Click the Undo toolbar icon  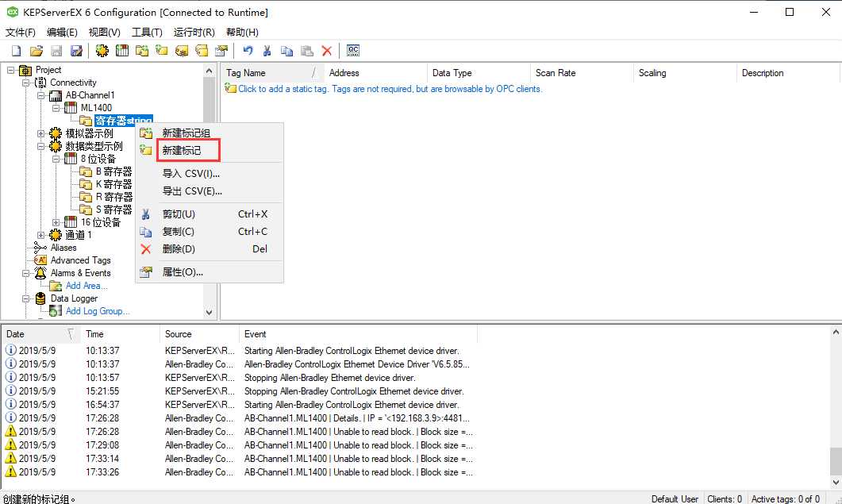(x=248, y=51)
